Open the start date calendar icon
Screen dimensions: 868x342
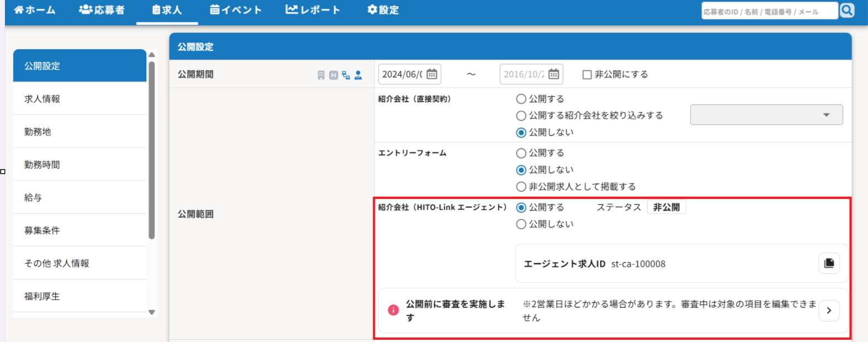[x=432, y=74]
